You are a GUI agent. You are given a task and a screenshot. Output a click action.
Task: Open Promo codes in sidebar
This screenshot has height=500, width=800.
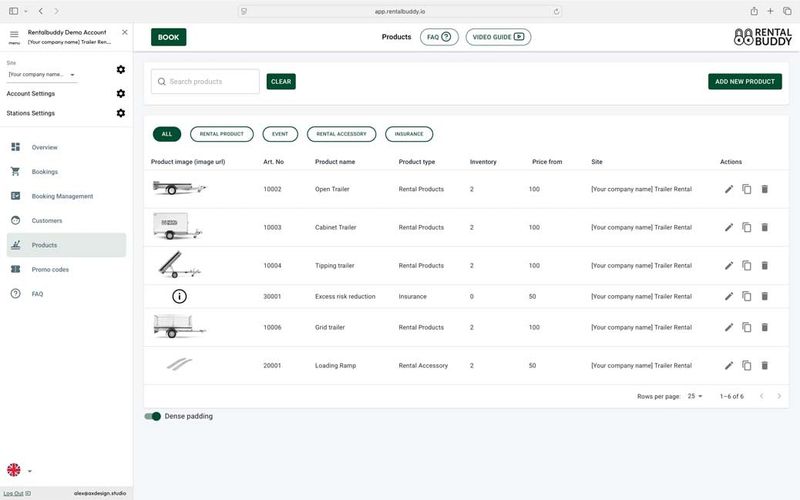click(66, 270)
